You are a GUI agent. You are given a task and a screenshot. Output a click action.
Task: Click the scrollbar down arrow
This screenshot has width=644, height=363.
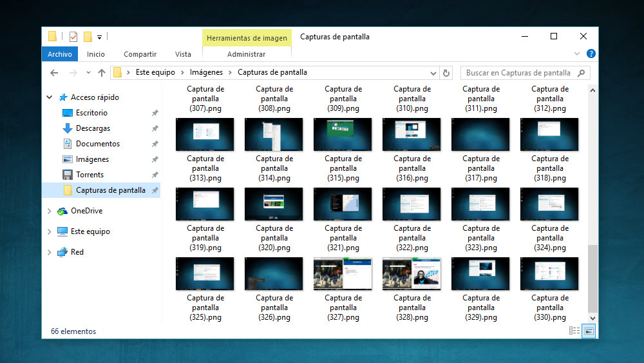[592, 319]
